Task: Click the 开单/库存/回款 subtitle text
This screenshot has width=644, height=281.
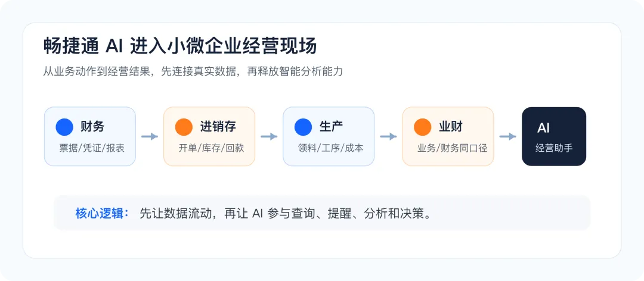Action: point(211,148)
